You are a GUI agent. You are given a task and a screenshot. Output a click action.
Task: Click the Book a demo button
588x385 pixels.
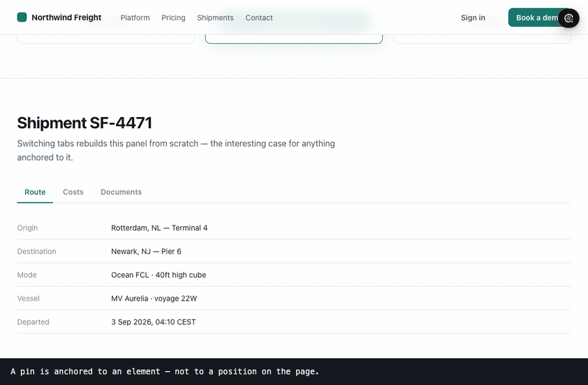(x=537, y=18)
